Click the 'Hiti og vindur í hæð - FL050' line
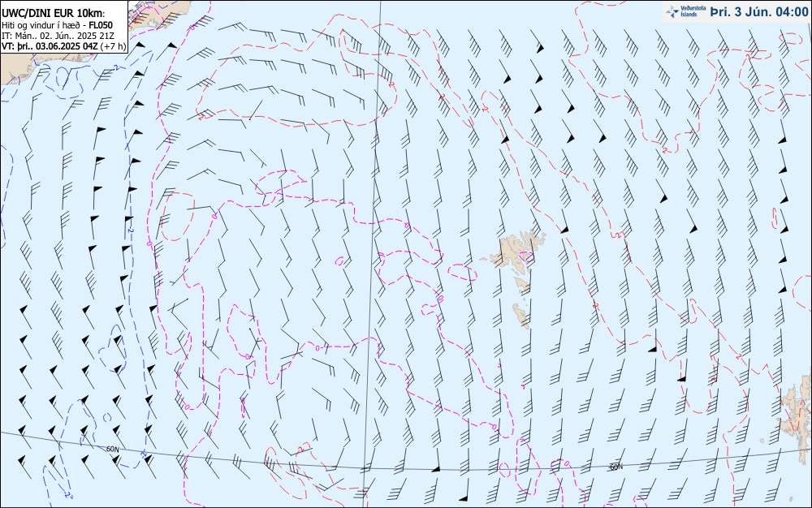Image resolution: width=812 pixels, height=508 pixels. [57, 25]
